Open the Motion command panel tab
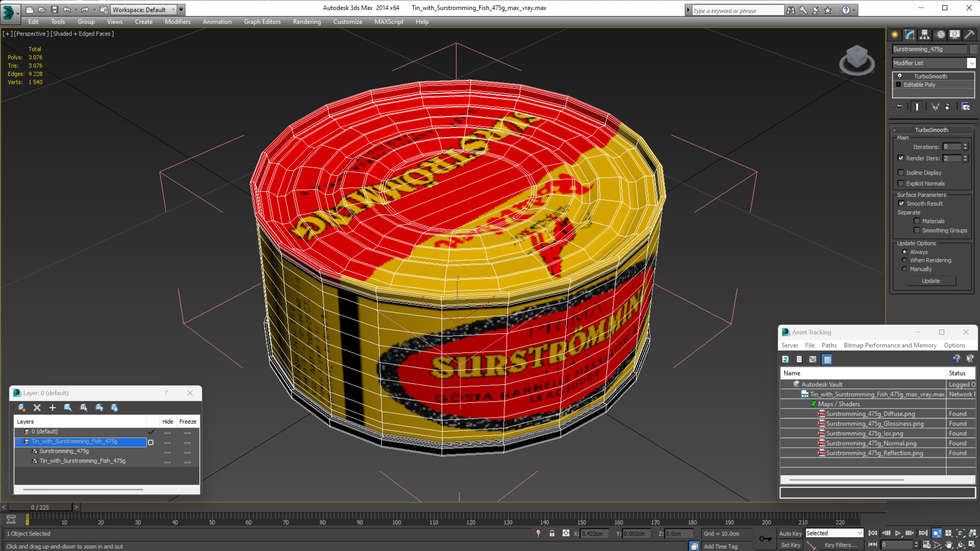Viewport: 980px width, 551px height. 940,35
